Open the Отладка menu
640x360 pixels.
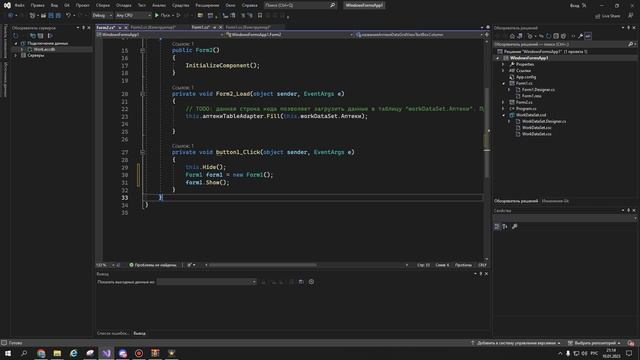124,5
